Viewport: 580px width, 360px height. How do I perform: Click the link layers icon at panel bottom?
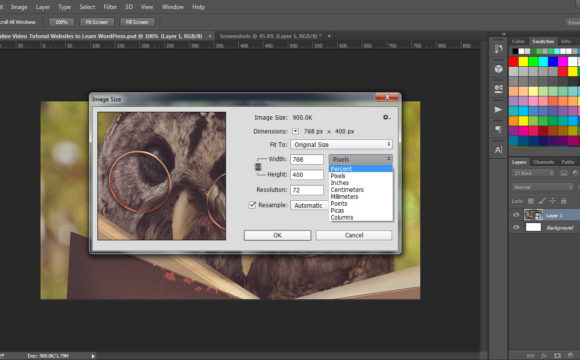click(530, 356)
